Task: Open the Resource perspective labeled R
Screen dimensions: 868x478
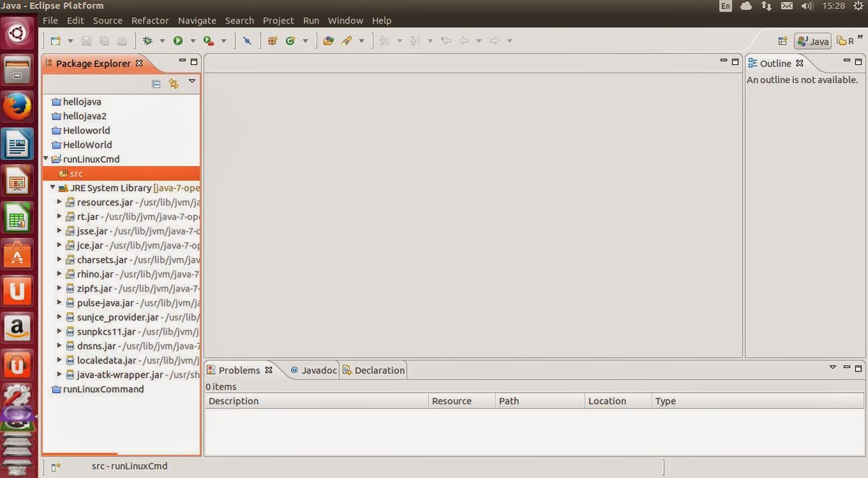Action: tap(846, 41)
